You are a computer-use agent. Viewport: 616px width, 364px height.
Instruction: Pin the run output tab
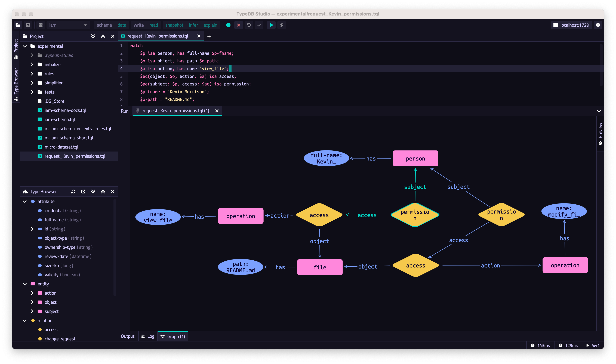(138, 111)
